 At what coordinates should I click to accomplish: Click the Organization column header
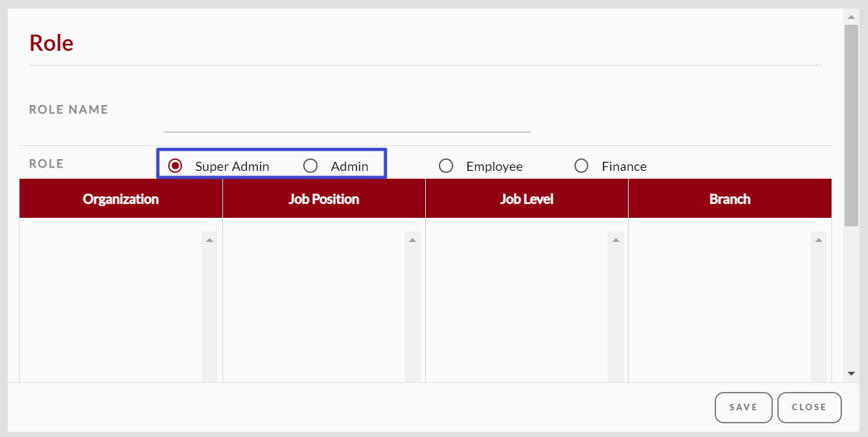[121, 199]
